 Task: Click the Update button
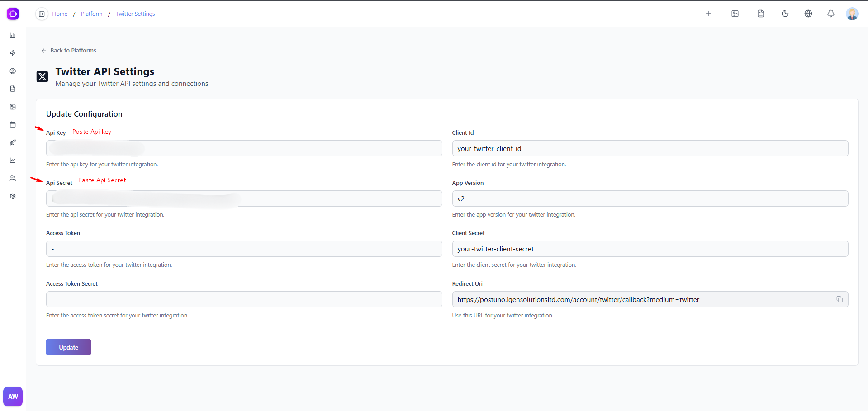[x=68, y=347]
